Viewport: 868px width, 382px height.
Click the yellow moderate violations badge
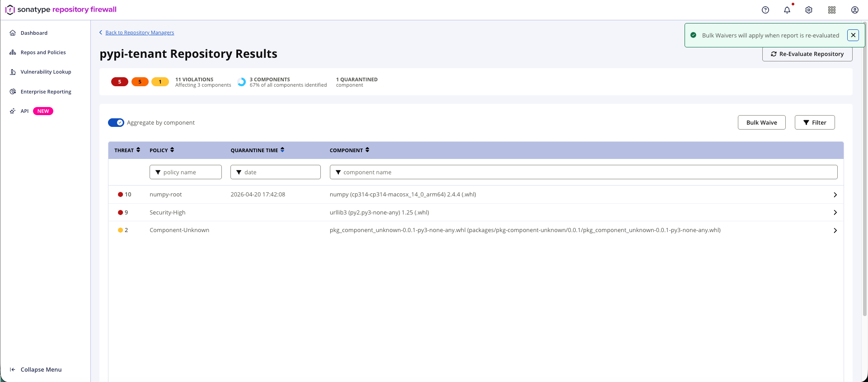160,82
